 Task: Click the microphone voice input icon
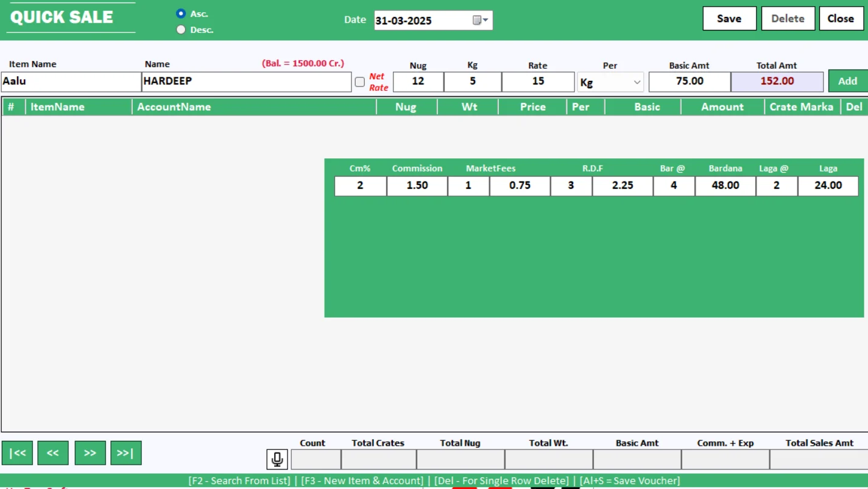click(277, 459)
